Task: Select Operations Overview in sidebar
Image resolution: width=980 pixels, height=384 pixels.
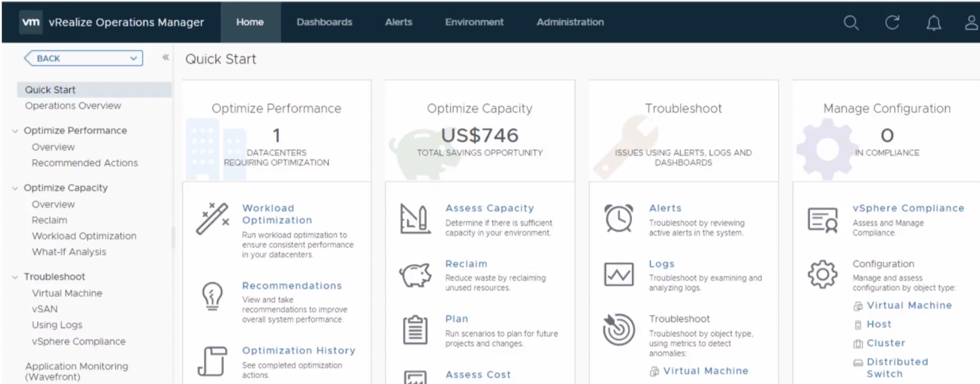Action: click(x=73, y=106)
